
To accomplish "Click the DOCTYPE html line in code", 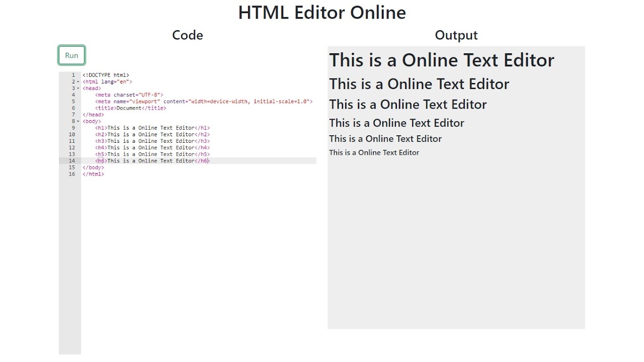I will (x=106, y=75).
